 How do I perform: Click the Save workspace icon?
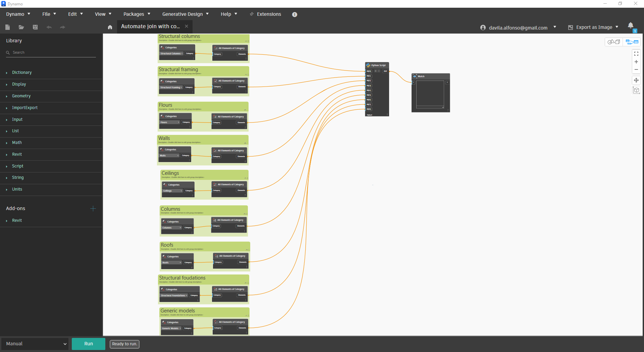point(35,27)
